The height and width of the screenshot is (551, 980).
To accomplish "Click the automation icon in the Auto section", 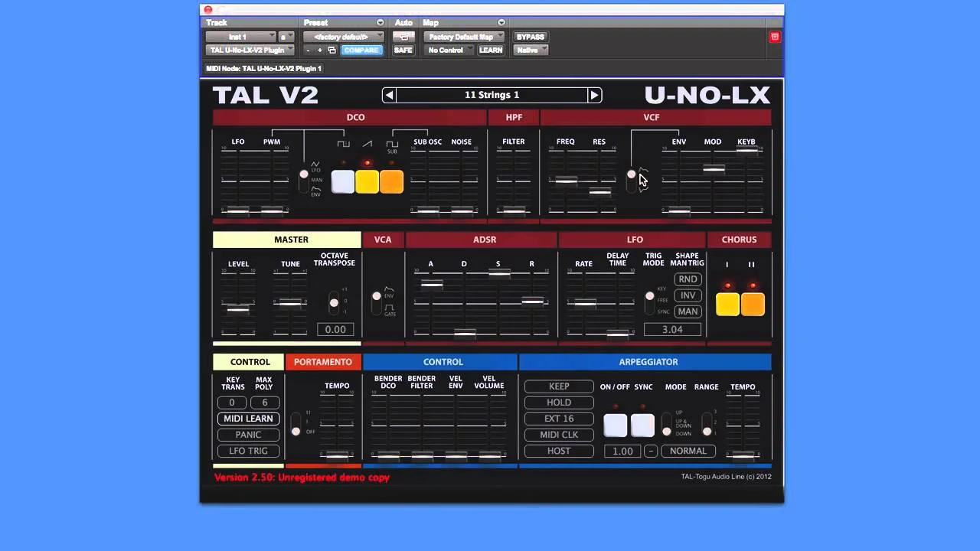I will 403,36.
